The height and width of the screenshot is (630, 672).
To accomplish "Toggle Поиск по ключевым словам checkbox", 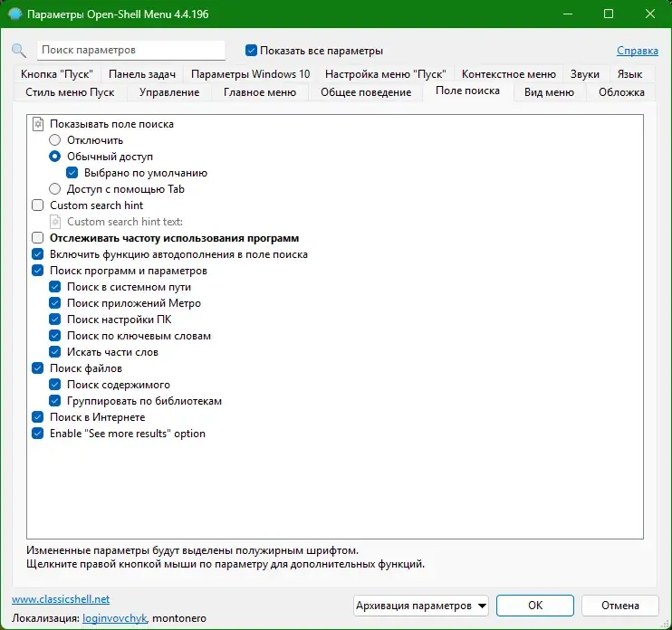I will coord(55,335).
